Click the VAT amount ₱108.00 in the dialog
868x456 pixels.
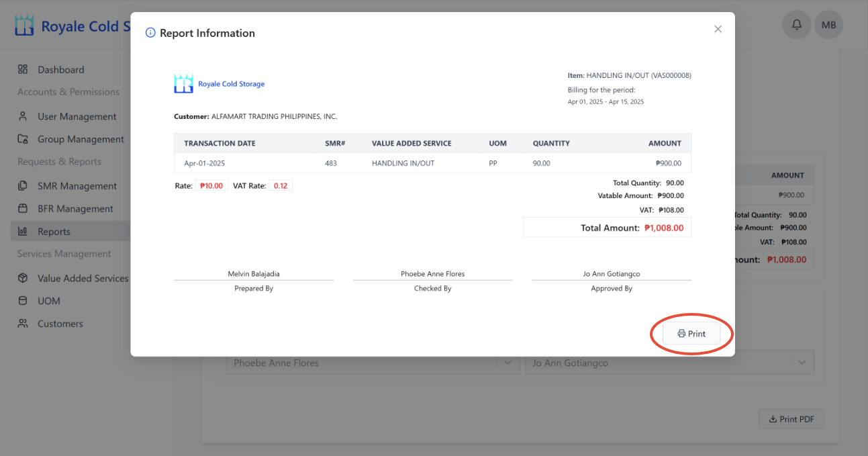coord(671,210)
